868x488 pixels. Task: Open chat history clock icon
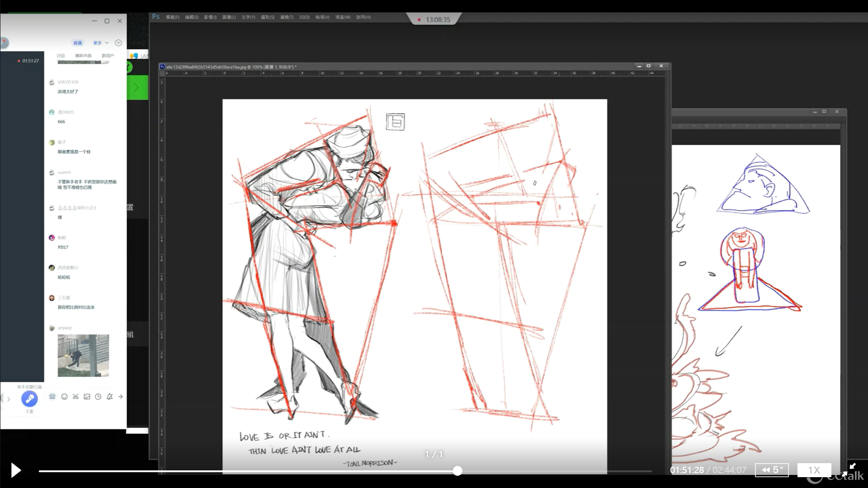pyautogui.click(x=98, y=396)
